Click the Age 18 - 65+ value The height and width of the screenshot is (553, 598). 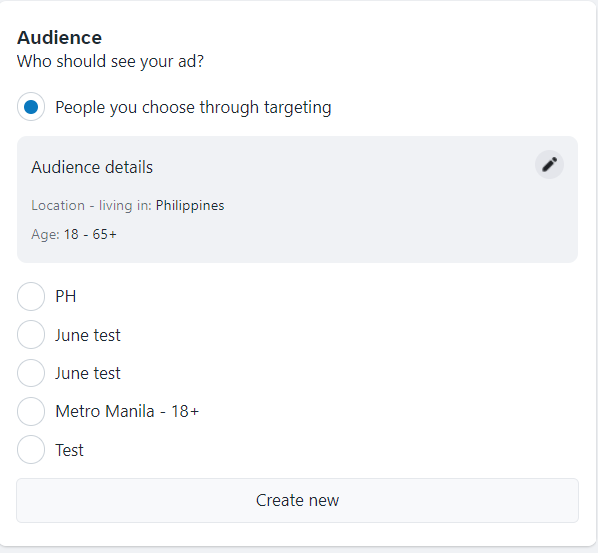pos(90,234)
